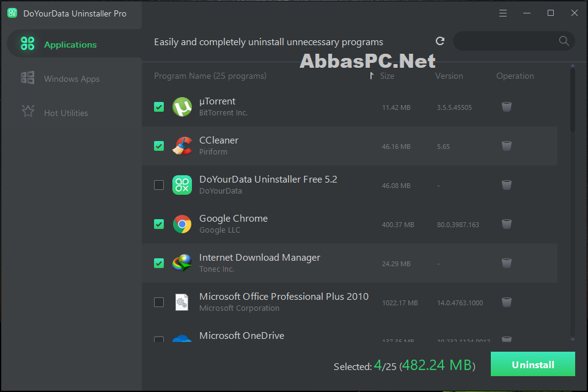Select DoYourData Uninstaller Free 5.2 name
This screenshot has height=392, width=588.
(x=268, y=179)
